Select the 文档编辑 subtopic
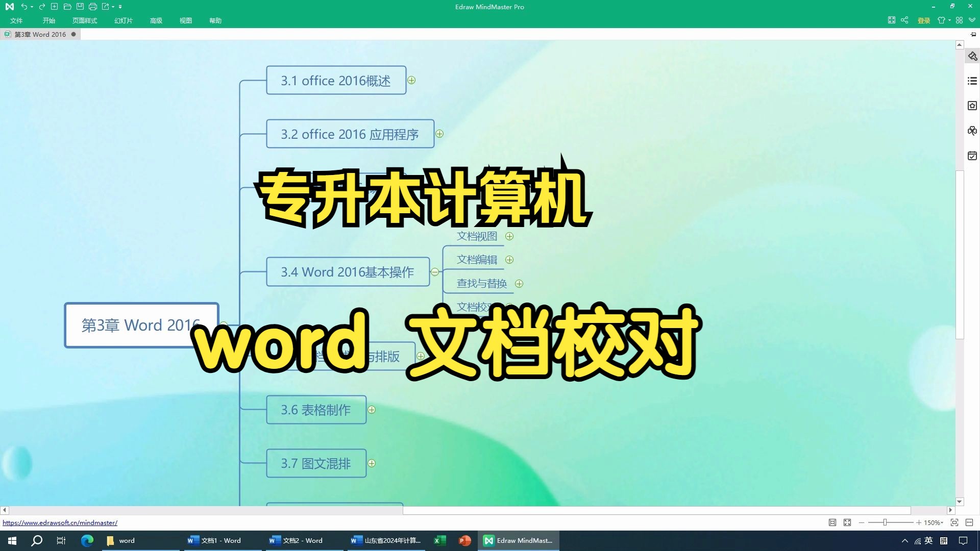The height and width of the screenshot is (551, 980). pyautogui.click(x=477, y=260)
